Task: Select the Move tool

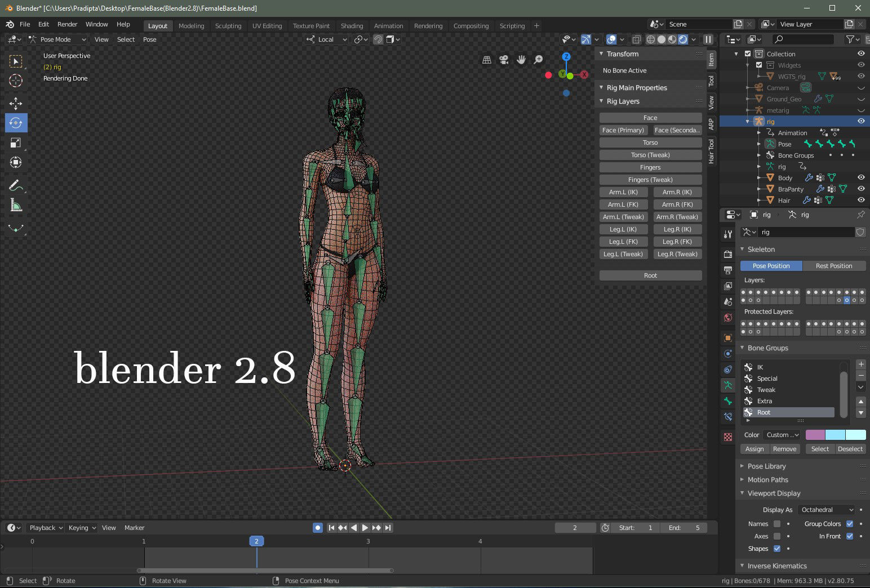Action: coord(16,103)
